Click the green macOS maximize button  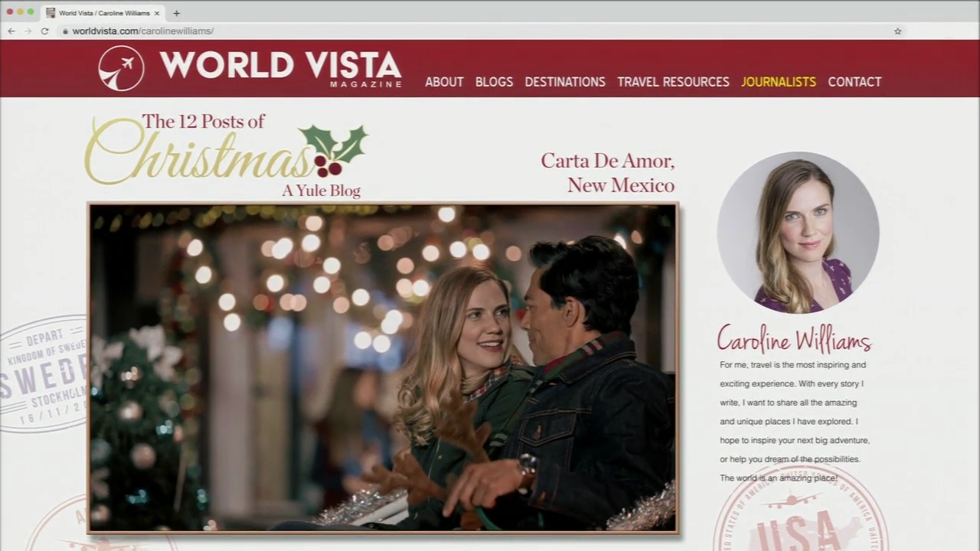pyautogui.click(x=31, y=11)
